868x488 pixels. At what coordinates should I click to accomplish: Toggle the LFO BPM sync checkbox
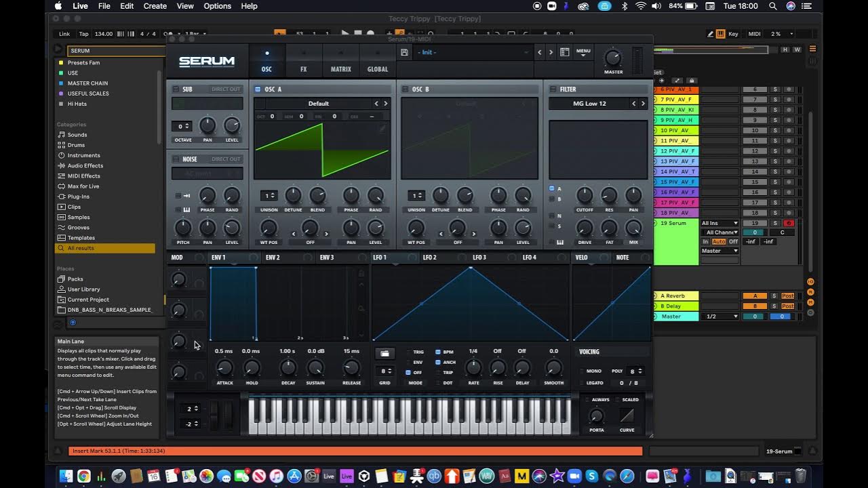tap(438, 352)
